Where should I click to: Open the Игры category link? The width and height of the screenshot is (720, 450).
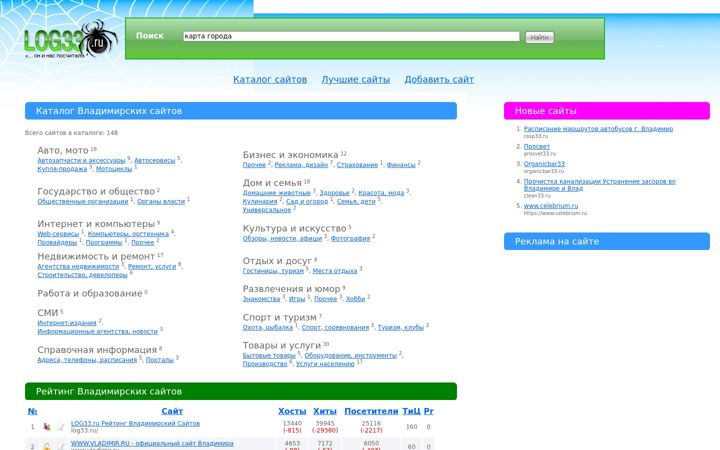click(x=297, y=299)
